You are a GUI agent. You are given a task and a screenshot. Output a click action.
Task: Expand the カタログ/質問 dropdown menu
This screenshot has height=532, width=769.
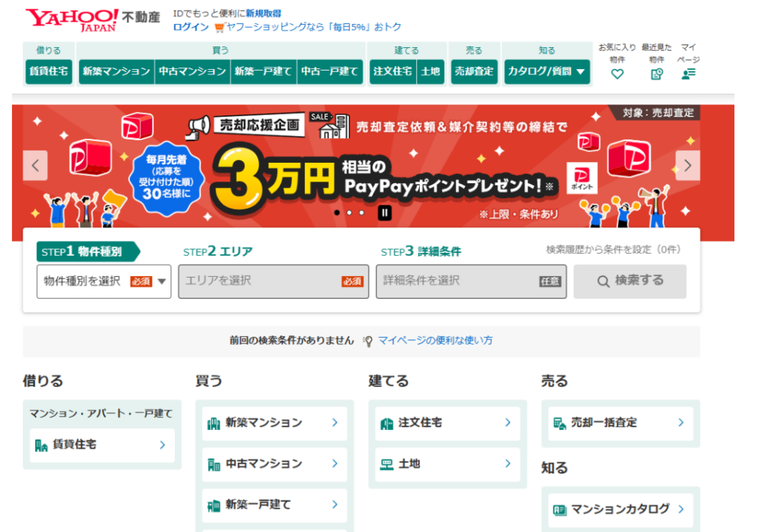pos(547,71)
